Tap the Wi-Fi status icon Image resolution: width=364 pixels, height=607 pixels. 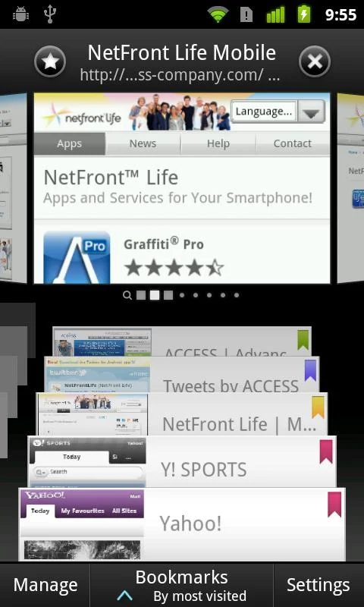coord(218,14)
